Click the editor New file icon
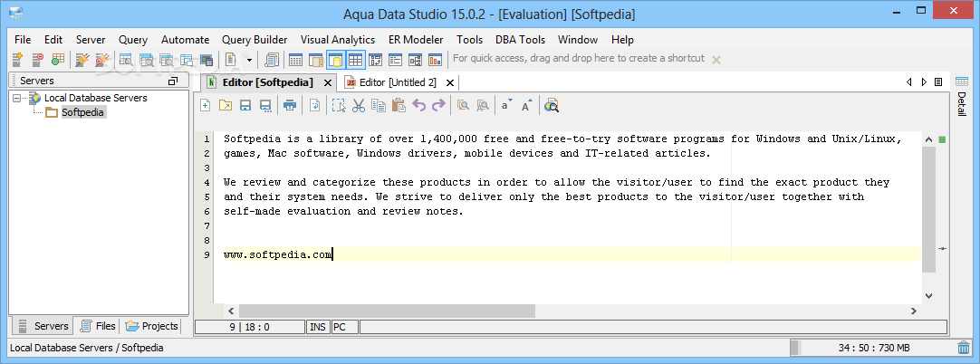 click(205, 106)
